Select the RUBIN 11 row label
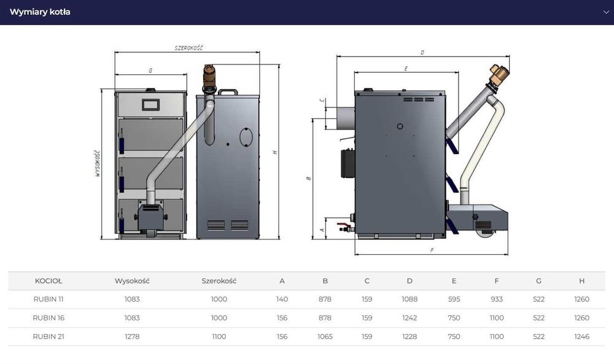The image size is (614, 364). 49,299
